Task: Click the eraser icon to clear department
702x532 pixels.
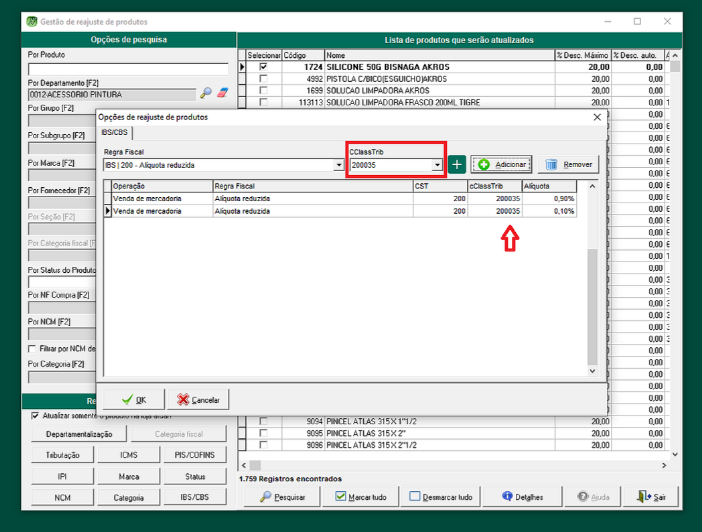Action: click(223, 93)
